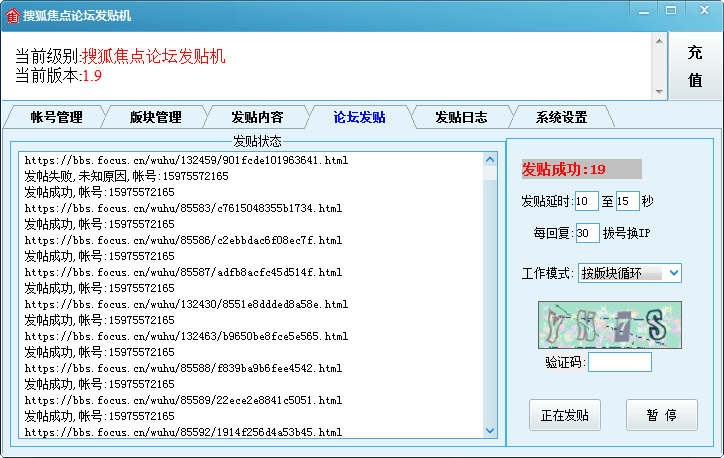Click log URL ending c2ebbdac6f08ec7f.html
The width and height of the screenshot is (724, 458).
pos(183,240)
